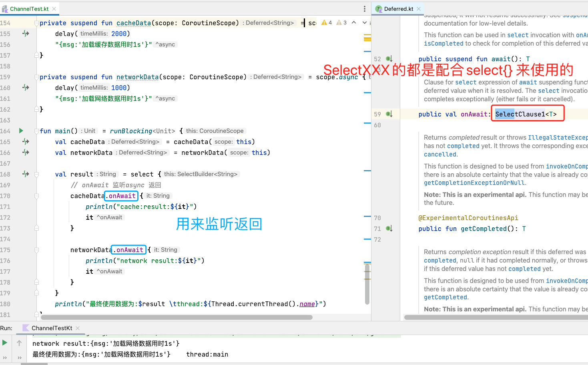The width and height of the screenshot is (588, 365).
Task: Click the weak warnings count 3 indicator
Action: click(x=341, y=22)
